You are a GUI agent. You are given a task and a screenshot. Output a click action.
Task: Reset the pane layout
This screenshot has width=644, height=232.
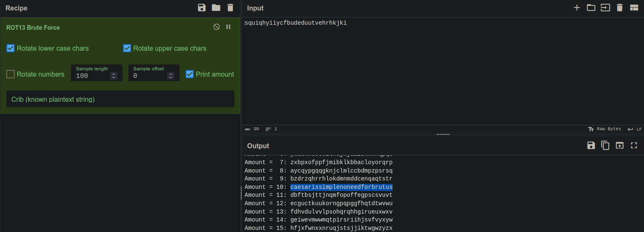634,8
